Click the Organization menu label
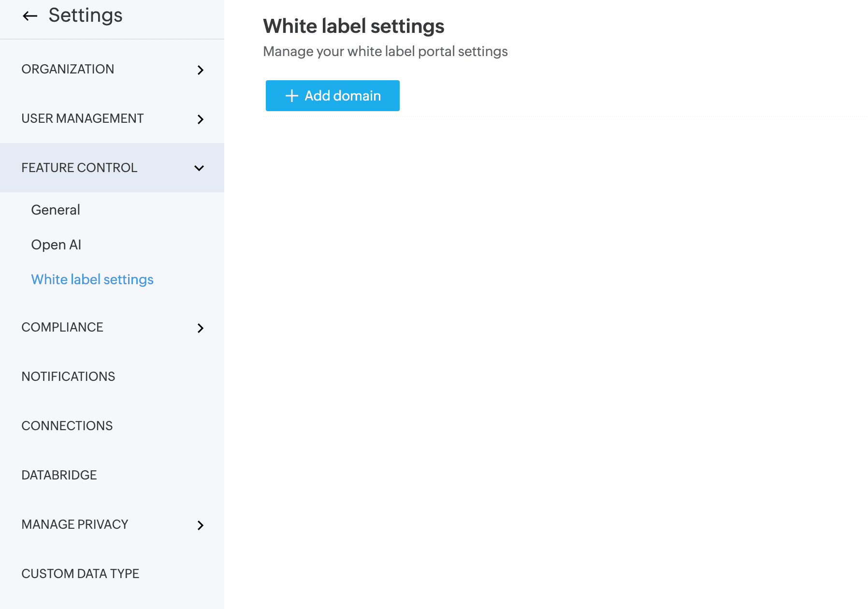This screenshot has height=609, width=868. tap(68, 69)
